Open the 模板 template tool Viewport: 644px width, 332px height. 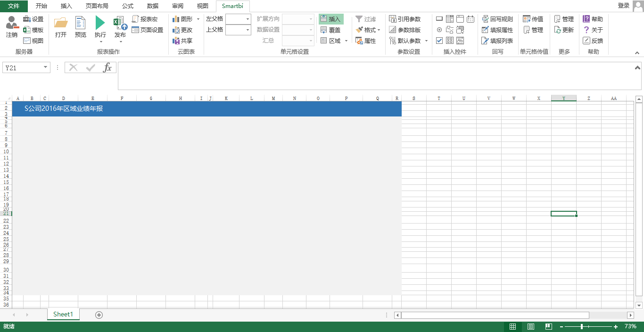tap(33, 30)
